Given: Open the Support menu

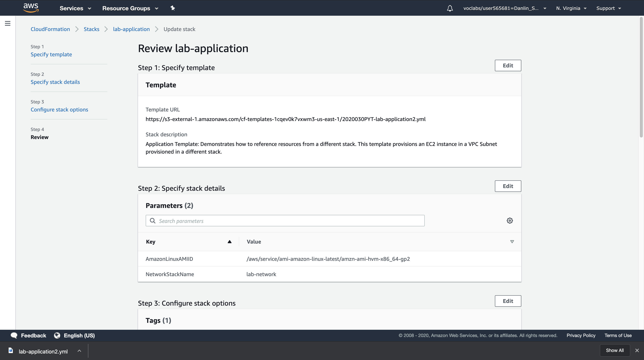Looking at the screenshot, I should pyautogui.click(x=609, y=8).
